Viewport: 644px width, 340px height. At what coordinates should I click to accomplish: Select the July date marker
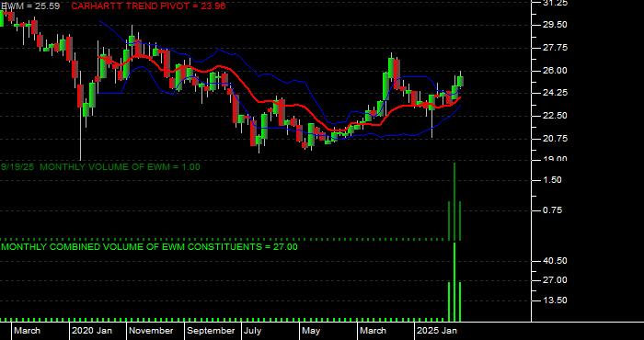pyautogui.click(x=252, y=331)
